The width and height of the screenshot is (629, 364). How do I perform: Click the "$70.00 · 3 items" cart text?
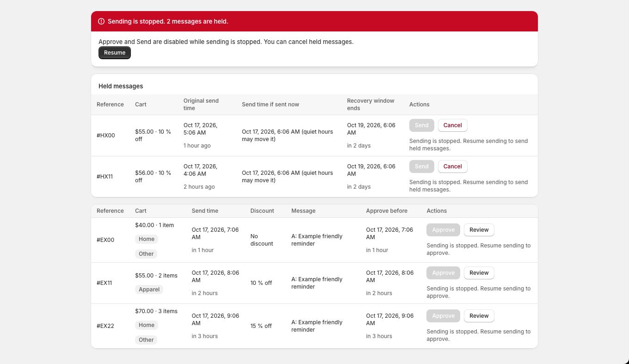point(156,311)
